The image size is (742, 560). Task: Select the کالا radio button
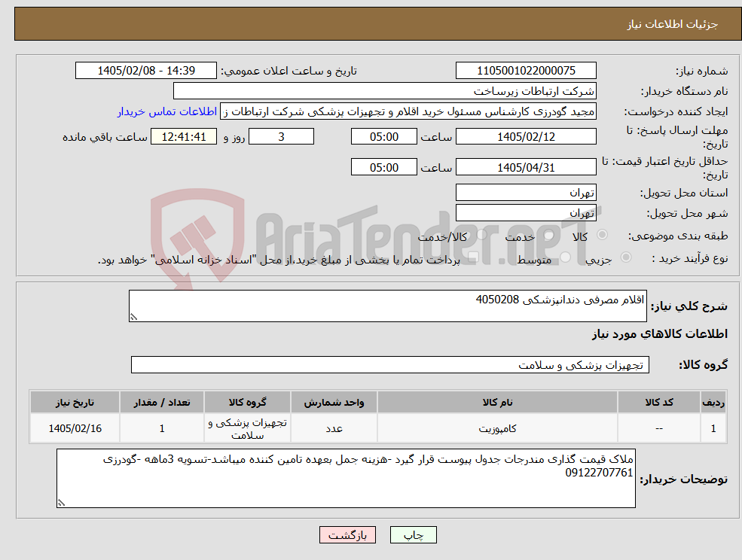point(603,235)
